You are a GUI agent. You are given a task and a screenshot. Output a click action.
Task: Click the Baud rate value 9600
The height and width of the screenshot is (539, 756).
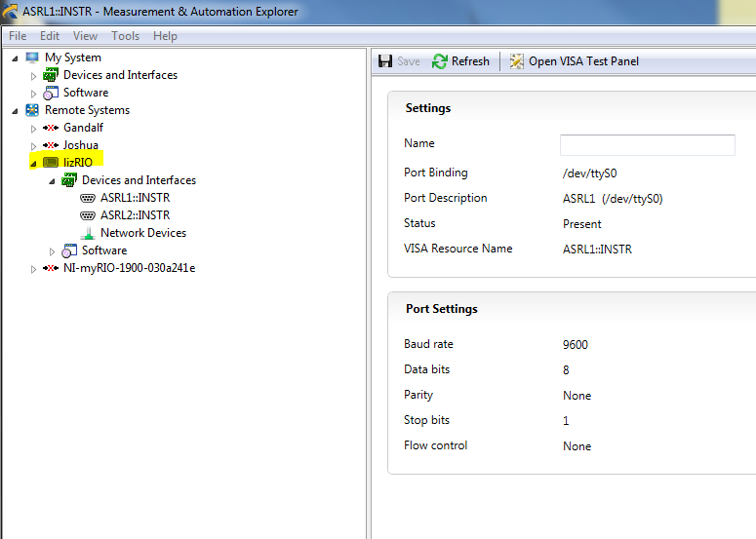[x=576, y=345]
